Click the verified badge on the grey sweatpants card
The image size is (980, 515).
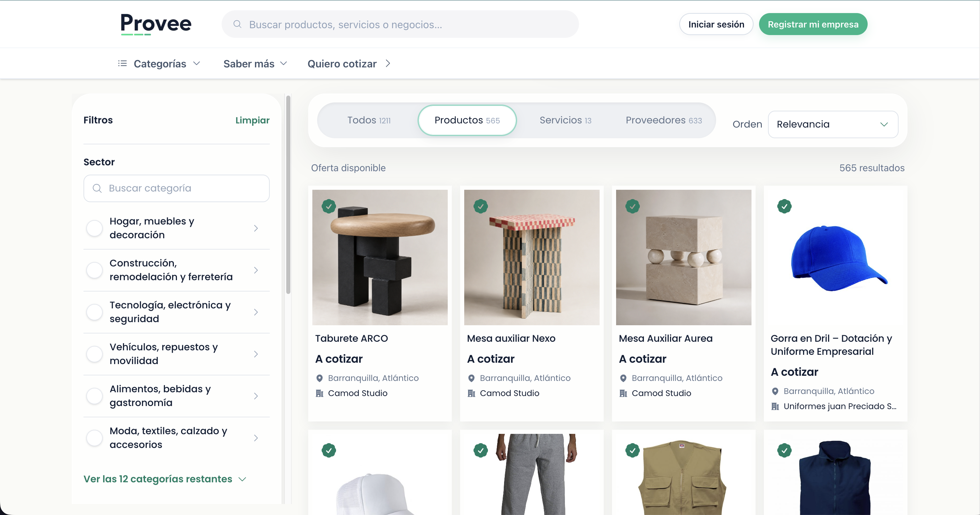pos(480,450)
